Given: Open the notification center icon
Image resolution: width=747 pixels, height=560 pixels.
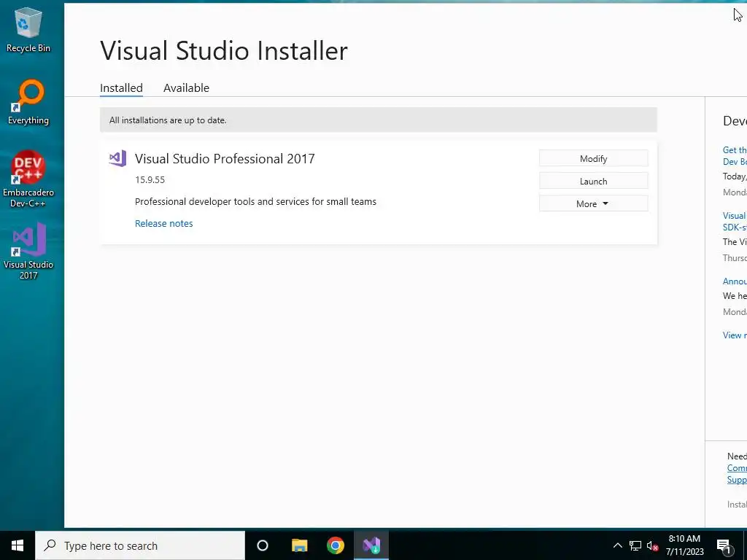Looking at the screenshot, I should [x=724, y=545].
